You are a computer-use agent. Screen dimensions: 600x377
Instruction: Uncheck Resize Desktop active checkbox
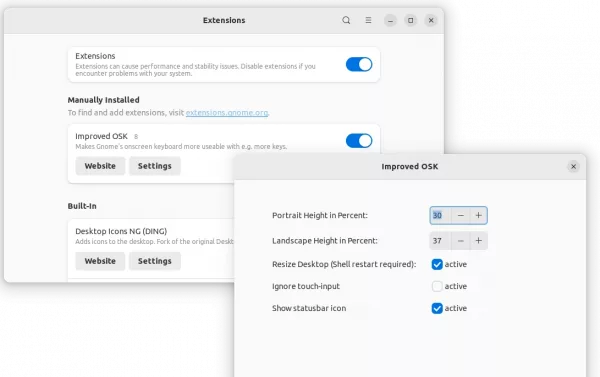[437, 264]
